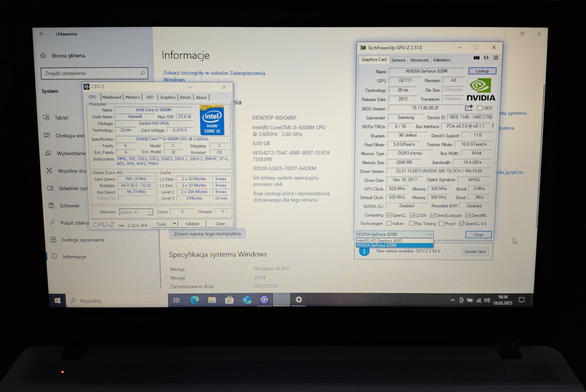Select NVIDIA GeForce 820M from list
Viewport: 586px width, 392px height.
coord(394,245)
